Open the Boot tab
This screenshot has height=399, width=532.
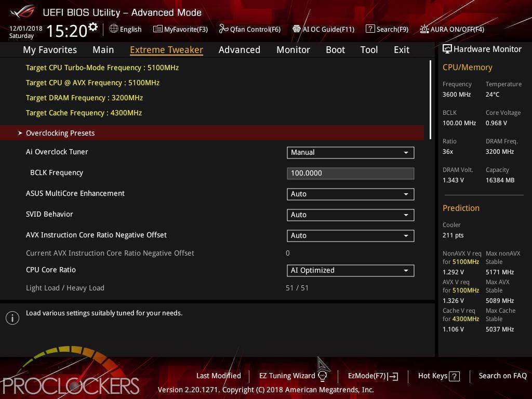335,50
